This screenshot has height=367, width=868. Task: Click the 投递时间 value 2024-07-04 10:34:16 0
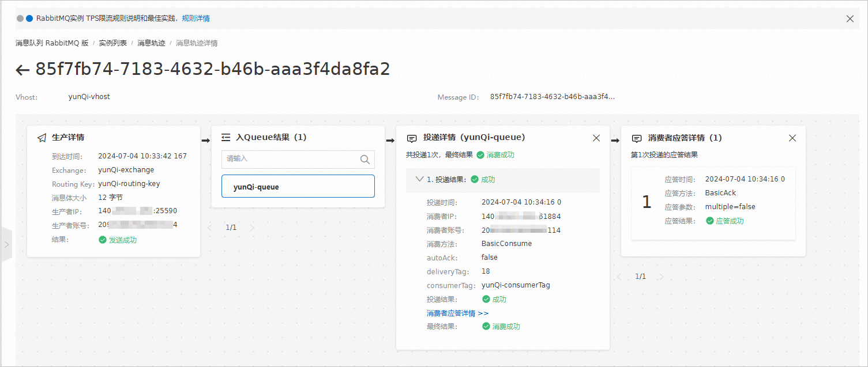521,202
